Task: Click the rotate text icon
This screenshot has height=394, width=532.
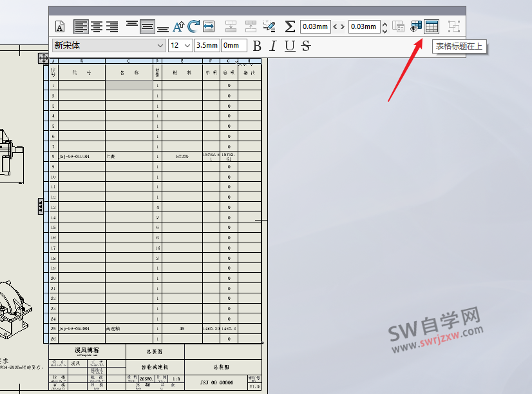Action: coord(192,26)
